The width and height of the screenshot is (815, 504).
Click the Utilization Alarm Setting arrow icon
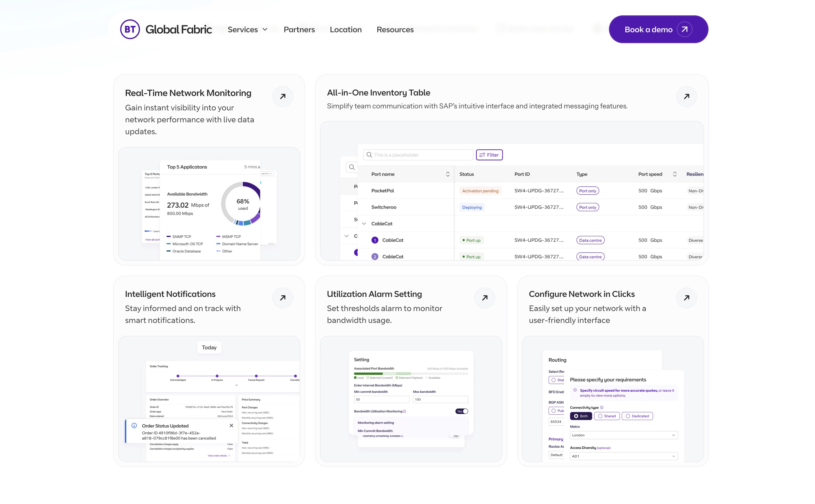pos(484,298)
